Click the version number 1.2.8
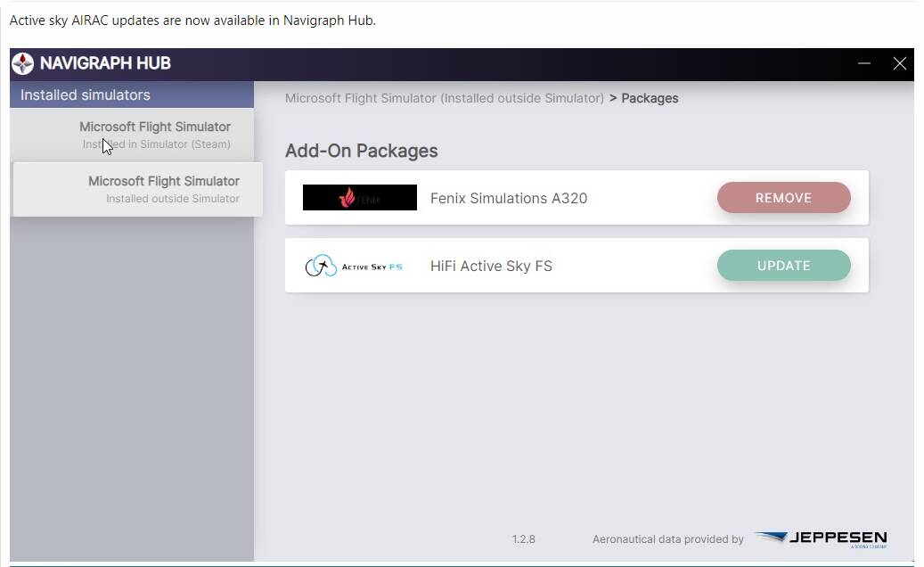 (523, 539)
